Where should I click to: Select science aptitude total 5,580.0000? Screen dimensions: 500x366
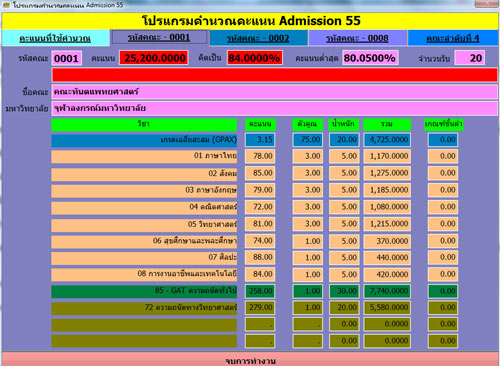coord(387,308)
